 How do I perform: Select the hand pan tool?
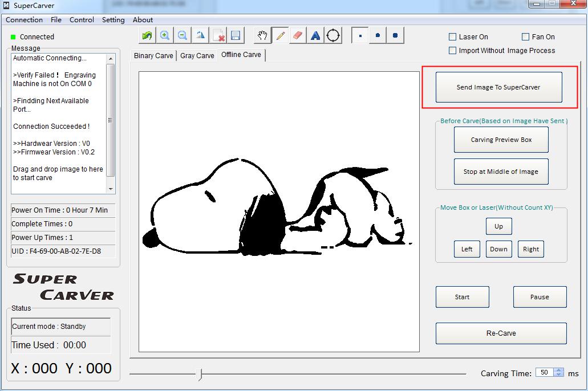pyautogui.click(x=262, y=35)
